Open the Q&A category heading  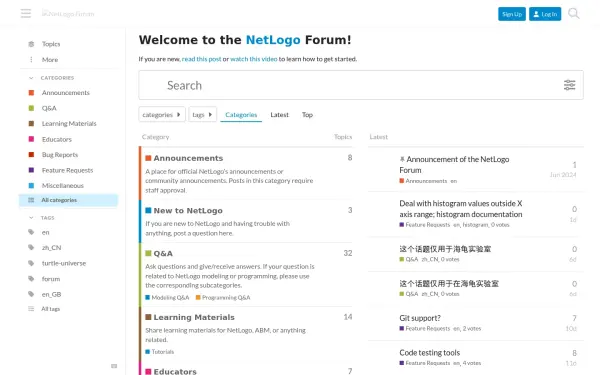coord(163,253)
